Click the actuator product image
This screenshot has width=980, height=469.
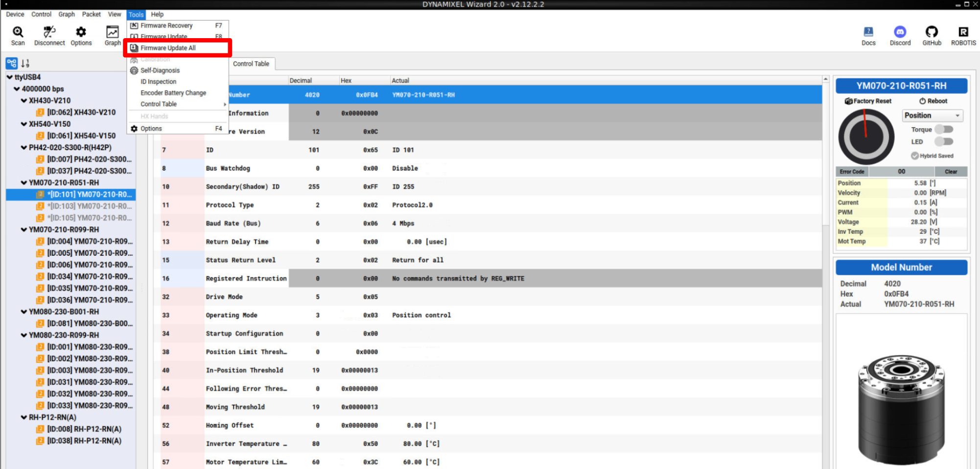[901, 409]
